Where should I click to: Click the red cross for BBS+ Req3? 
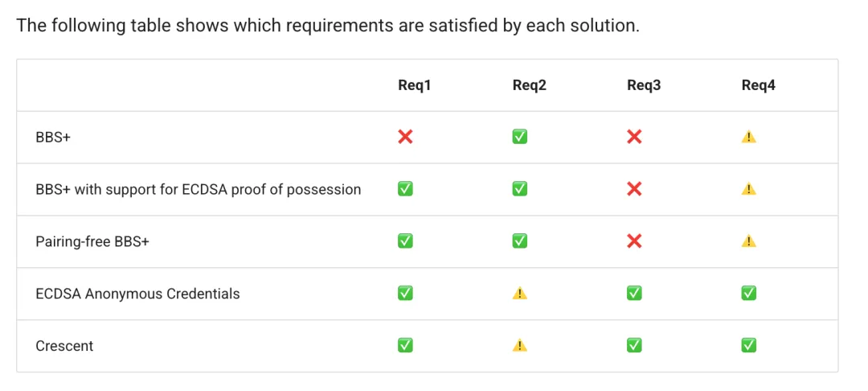(634, 137)
